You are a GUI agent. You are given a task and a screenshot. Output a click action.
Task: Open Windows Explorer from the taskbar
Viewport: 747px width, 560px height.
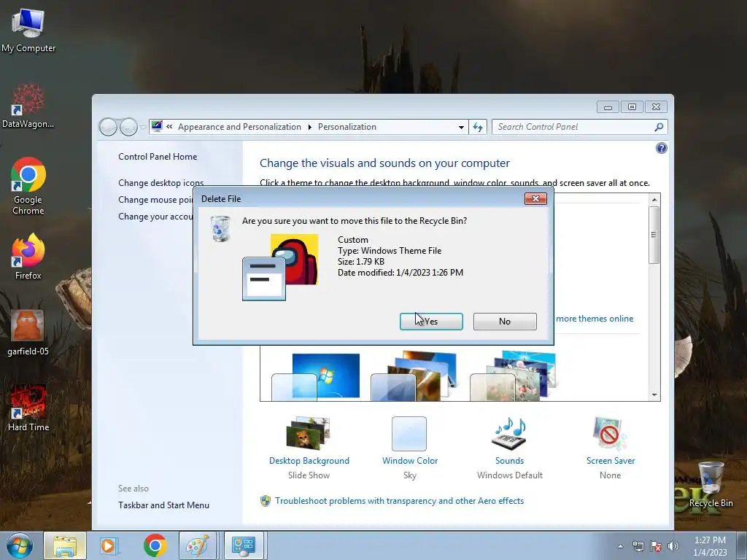click(x=65, y=545)
